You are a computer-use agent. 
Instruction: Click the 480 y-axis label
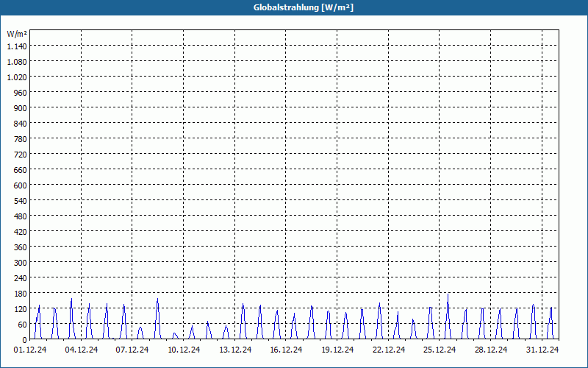21,216
